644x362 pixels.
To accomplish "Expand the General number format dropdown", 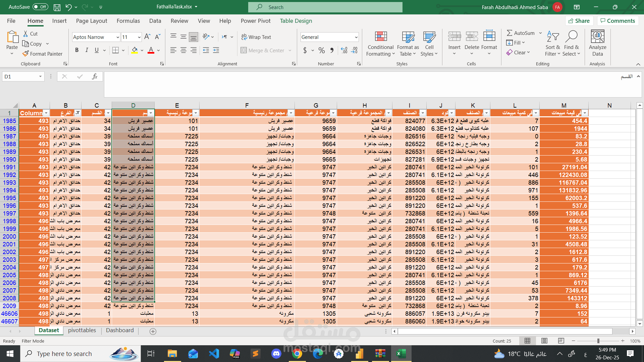I will tap(356, 37).
